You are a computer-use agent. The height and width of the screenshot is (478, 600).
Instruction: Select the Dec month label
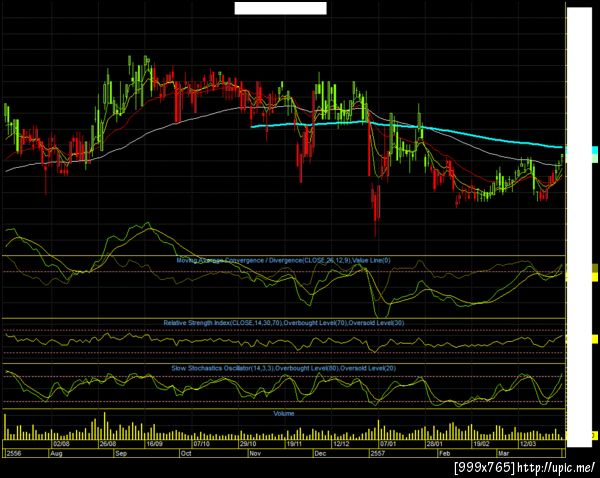[320, 453]
